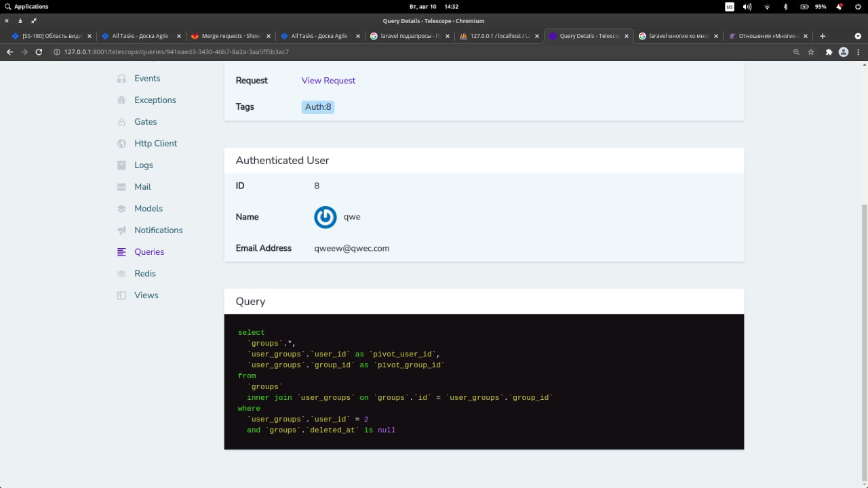Click the site info icon in address bar
868x488 pixels.
[x=57, y=52]
